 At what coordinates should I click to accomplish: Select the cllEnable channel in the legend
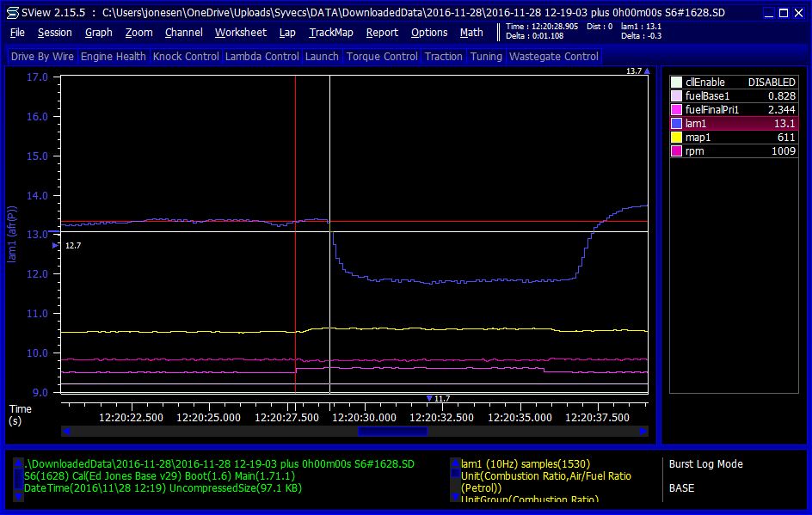734,83
